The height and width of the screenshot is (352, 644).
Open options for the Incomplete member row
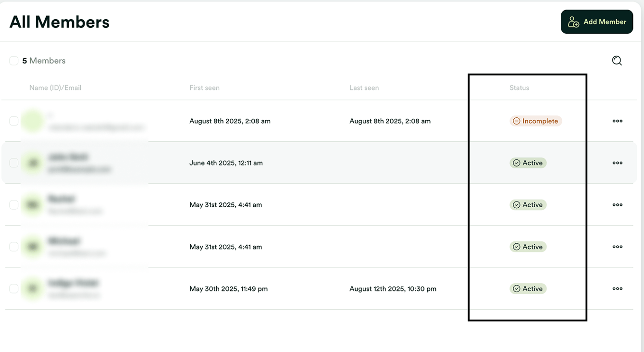(x=618, y=121)
